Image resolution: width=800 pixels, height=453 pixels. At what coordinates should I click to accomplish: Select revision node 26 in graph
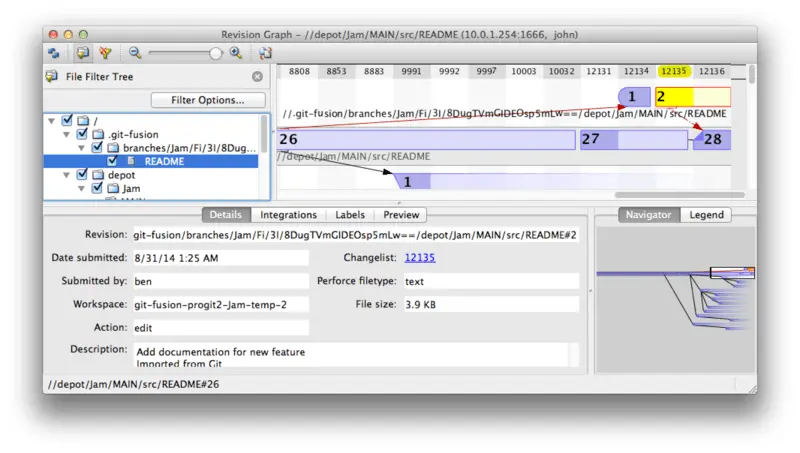tap(426, 139)
